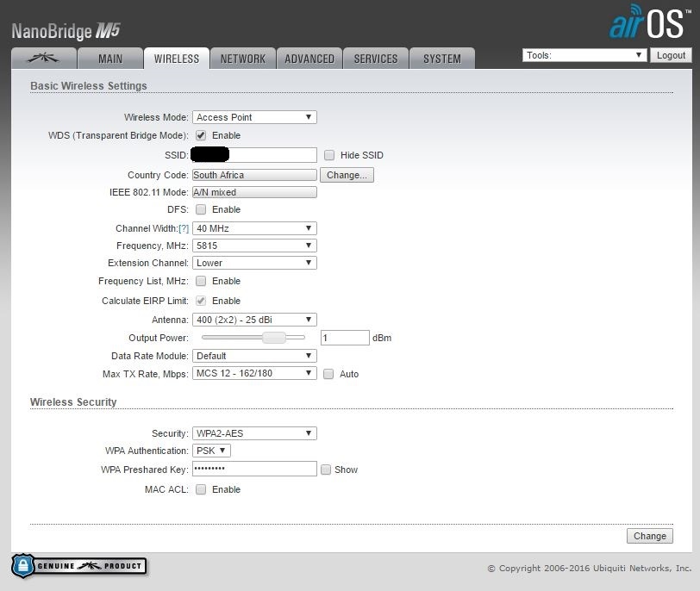Open the ADVANCED tab

tap(309, 59)
